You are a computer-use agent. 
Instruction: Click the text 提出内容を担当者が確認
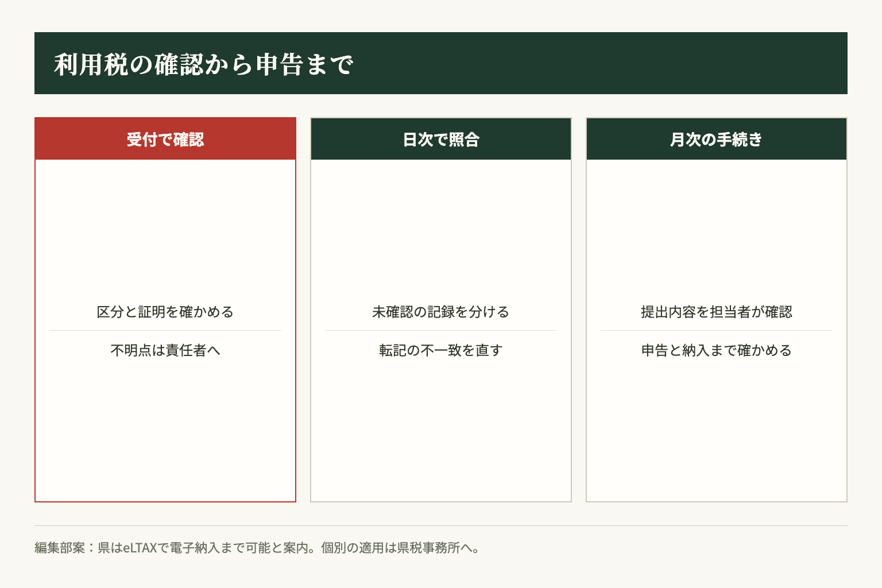[x=717, y=312]
